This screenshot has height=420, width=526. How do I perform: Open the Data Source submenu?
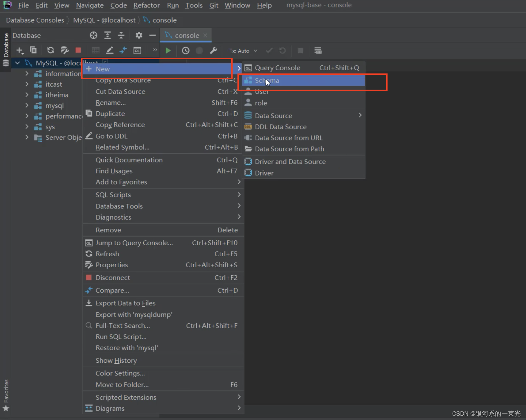304,116
